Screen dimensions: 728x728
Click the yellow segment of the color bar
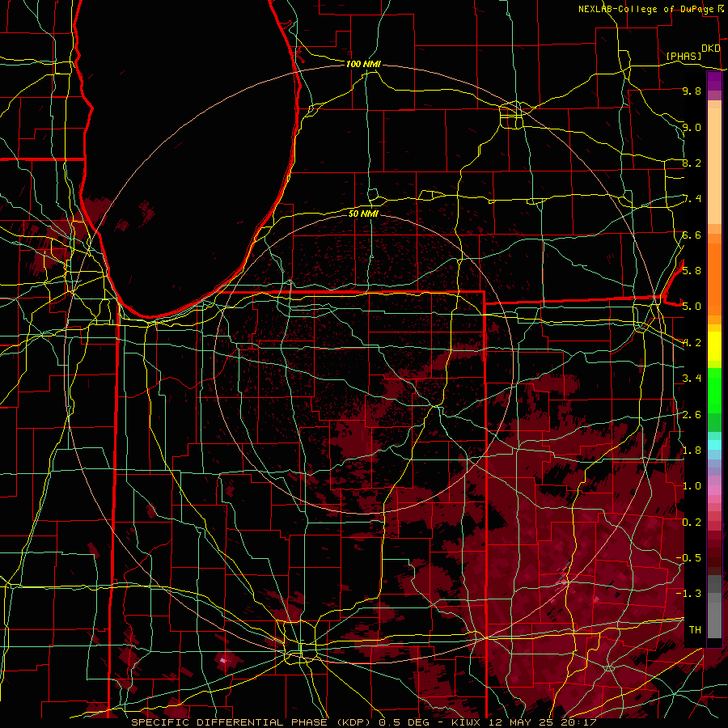tap(714, 346)
